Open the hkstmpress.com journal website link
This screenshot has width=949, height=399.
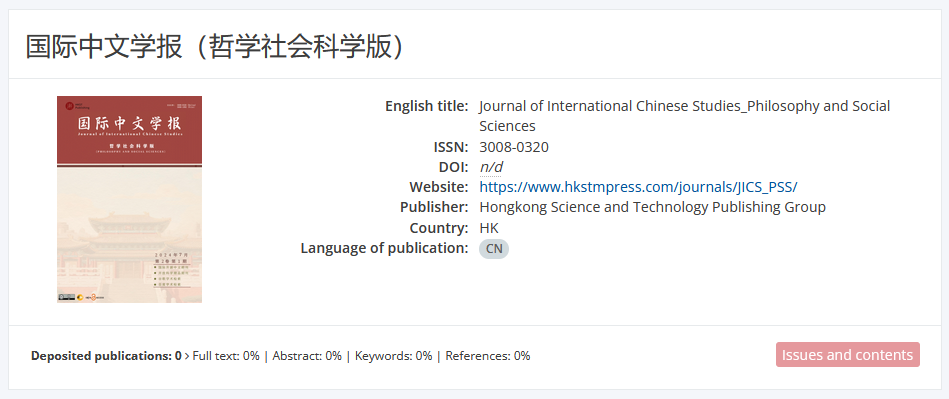639,186
